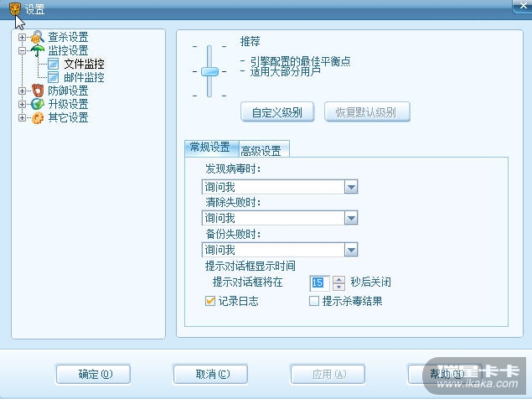
Task: Select 其它设置 in the tree
Action: pos(68,117)
